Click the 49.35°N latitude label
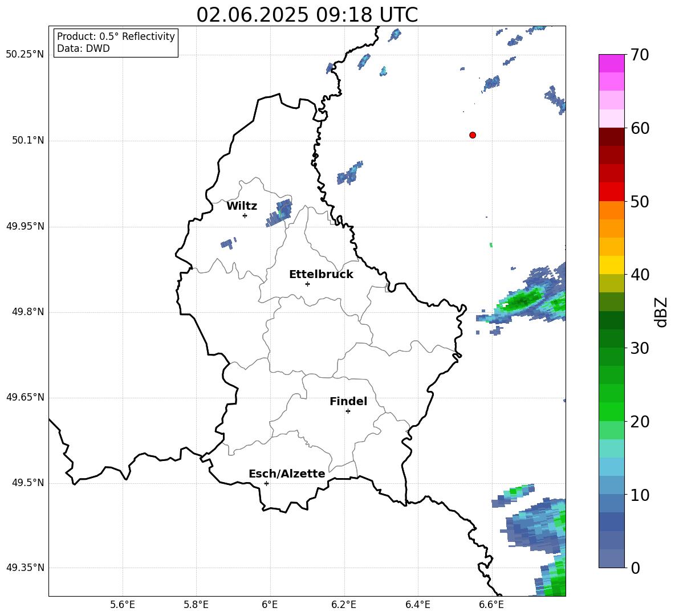Viewport: 675px width, 616px height. pos(25,568)
